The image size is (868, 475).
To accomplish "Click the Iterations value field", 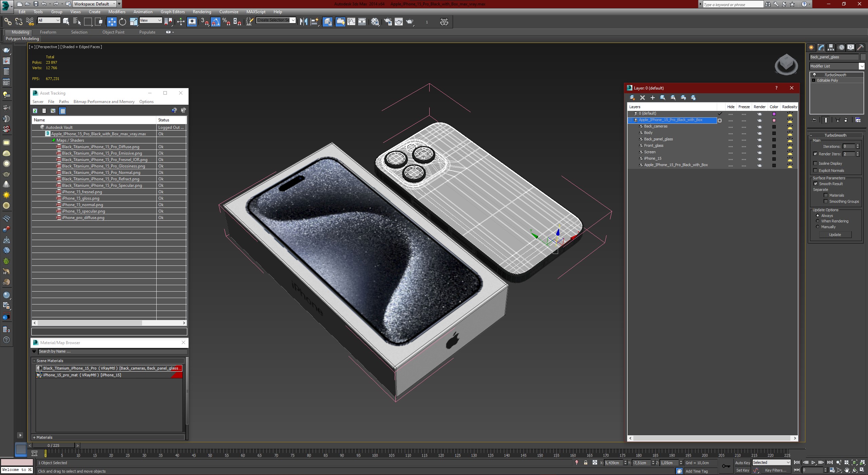I will 849,146.
